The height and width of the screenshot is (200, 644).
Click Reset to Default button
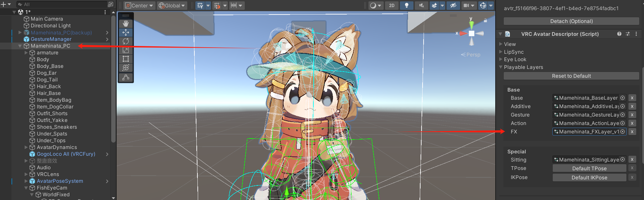pyautogui.click(x=571, y=76)
